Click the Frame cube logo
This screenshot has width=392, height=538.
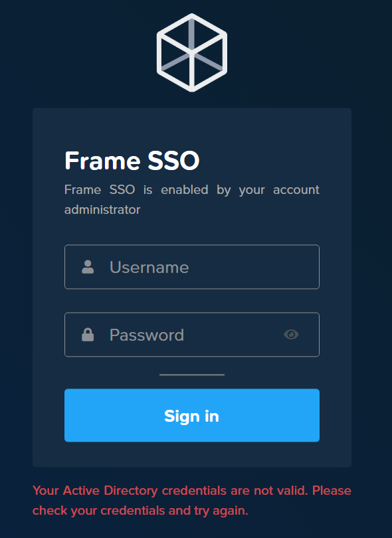point(191,51)
